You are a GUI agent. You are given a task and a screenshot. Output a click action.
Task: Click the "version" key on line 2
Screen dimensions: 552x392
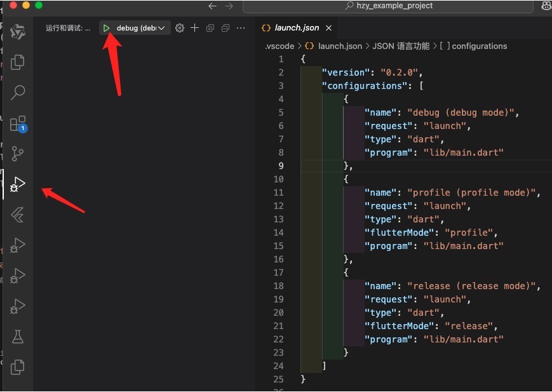click(x=346, y=72)
